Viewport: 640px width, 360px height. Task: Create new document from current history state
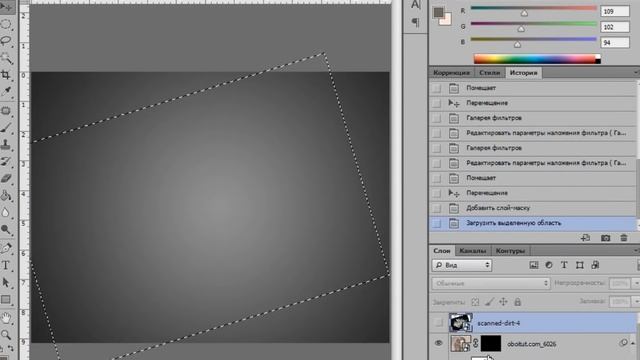click(x=586, y=238)
